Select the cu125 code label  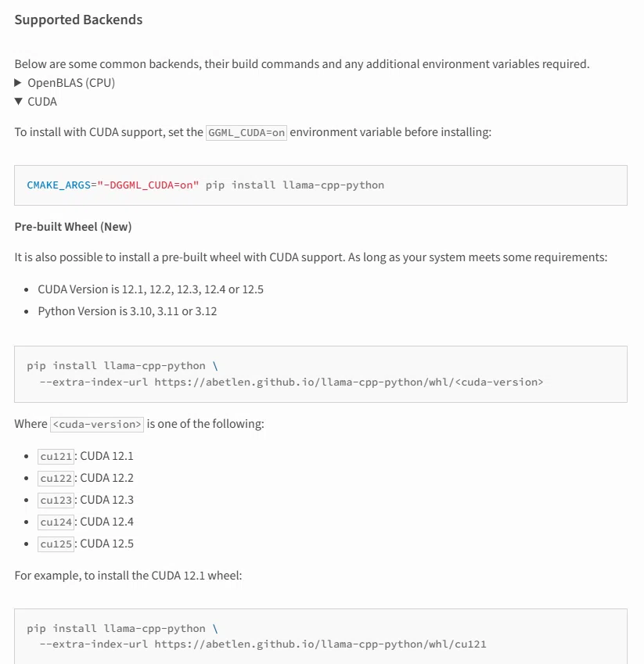coord(56,544)
